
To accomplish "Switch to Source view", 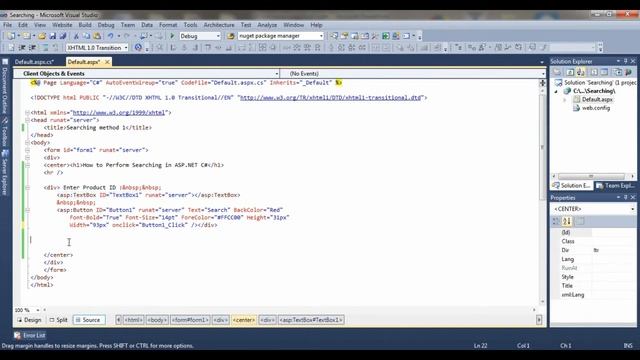I will point(88,320).
